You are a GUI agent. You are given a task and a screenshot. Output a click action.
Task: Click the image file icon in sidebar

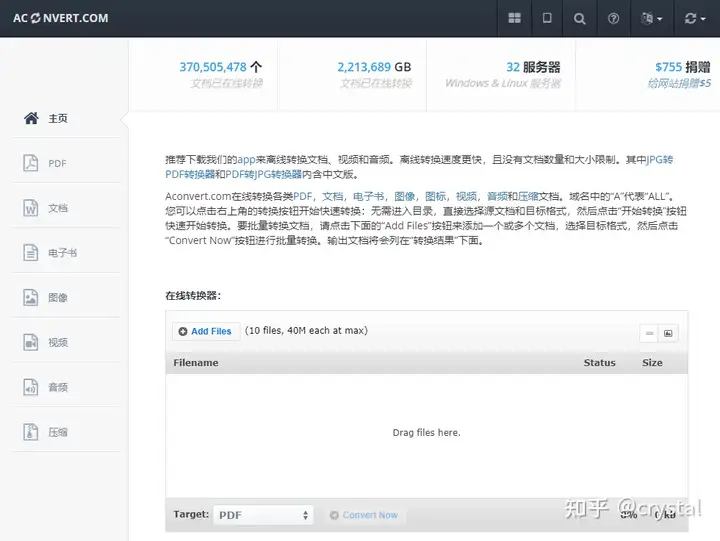[x=31, y=298]
